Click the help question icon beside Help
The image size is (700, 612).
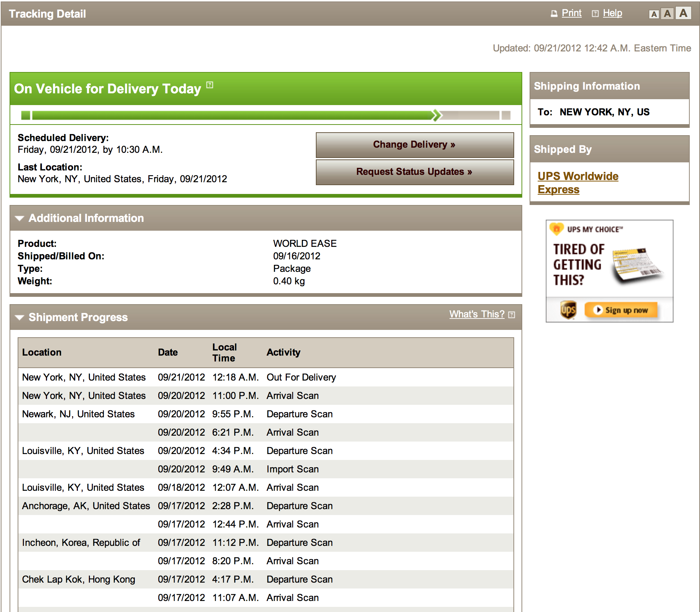coord(595,14)
